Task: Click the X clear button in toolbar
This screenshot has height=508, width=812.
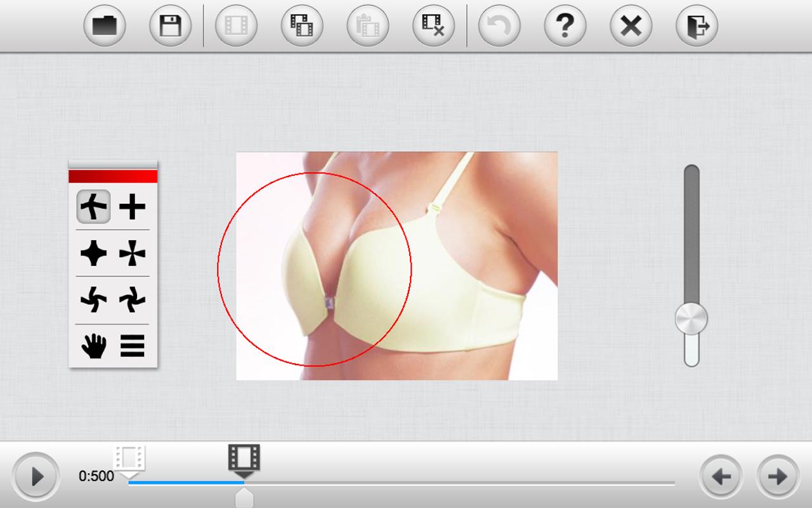Action: pyautogui.click(x=631, y=26)
